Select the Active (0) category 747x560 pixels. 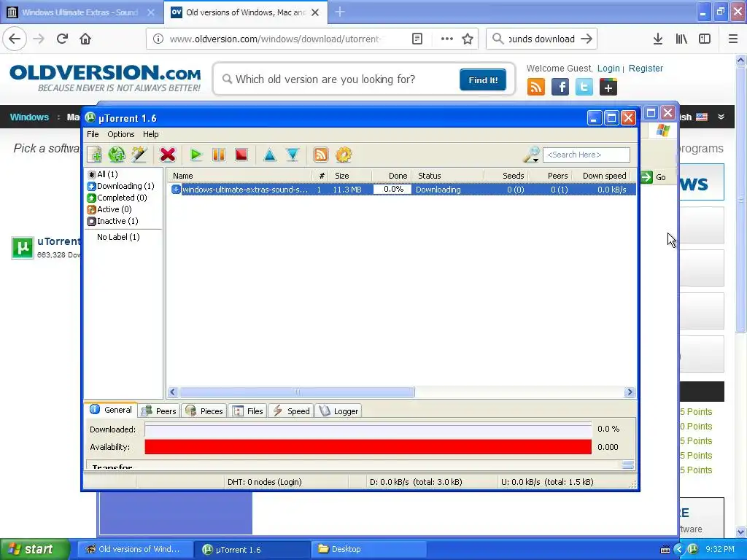[x=109, y=209]
